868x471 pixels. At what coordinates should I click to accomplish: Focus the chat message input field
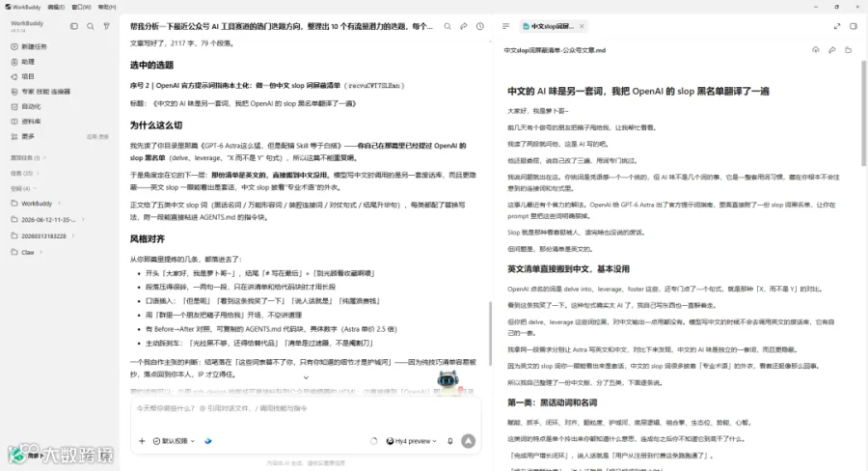pos(306,408)
